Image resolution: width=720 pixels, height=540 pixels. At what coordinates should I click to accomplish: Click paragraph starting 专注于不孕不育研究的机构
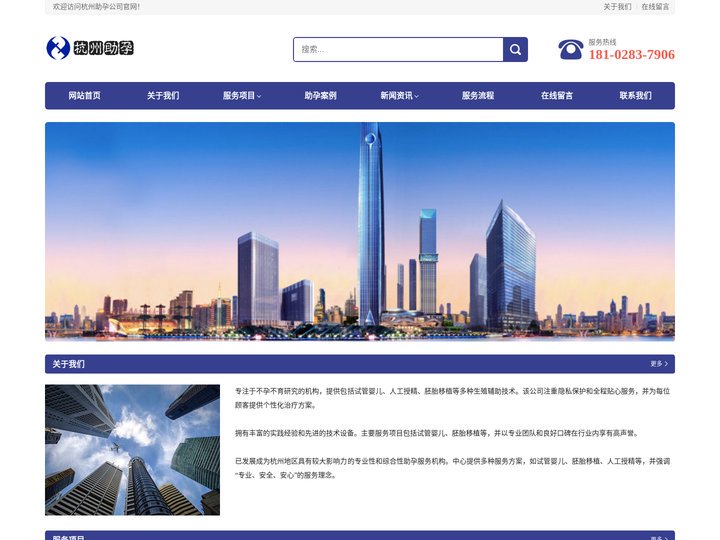click(453, 398)
